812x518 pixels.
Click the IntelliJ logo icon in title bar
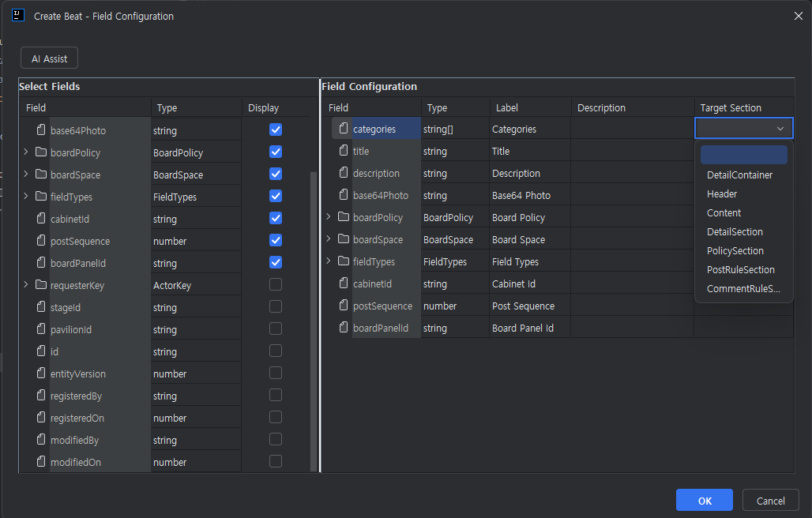pyautogui.click(x=18, y=16)
